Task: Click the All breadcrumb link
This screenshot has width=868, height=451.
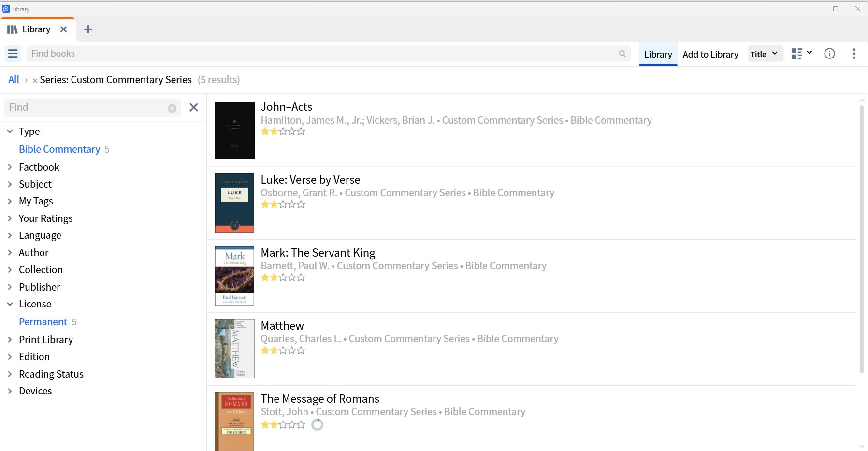Action: click(x=14, y=80)
